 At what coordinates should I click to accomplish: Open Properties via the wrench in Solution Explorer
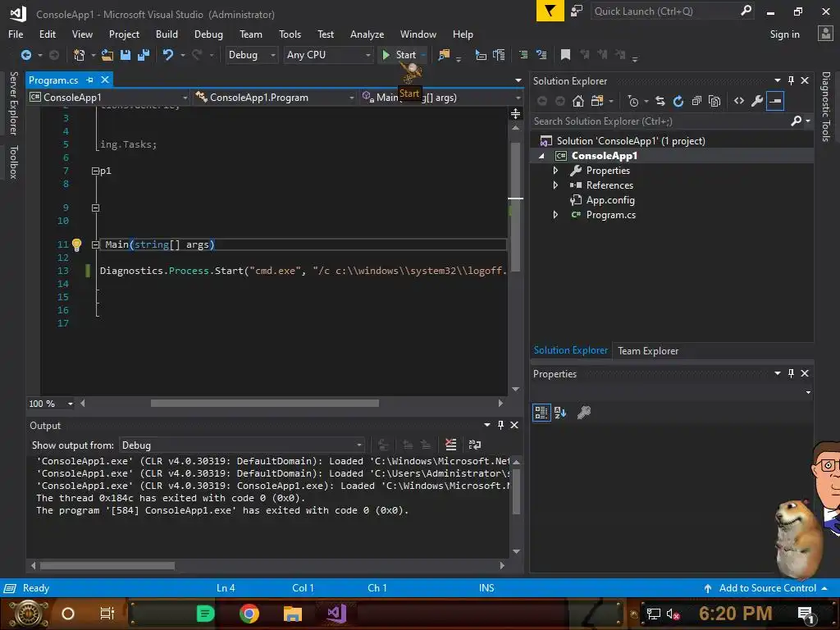pyautogui.click(x=757, y=101)
